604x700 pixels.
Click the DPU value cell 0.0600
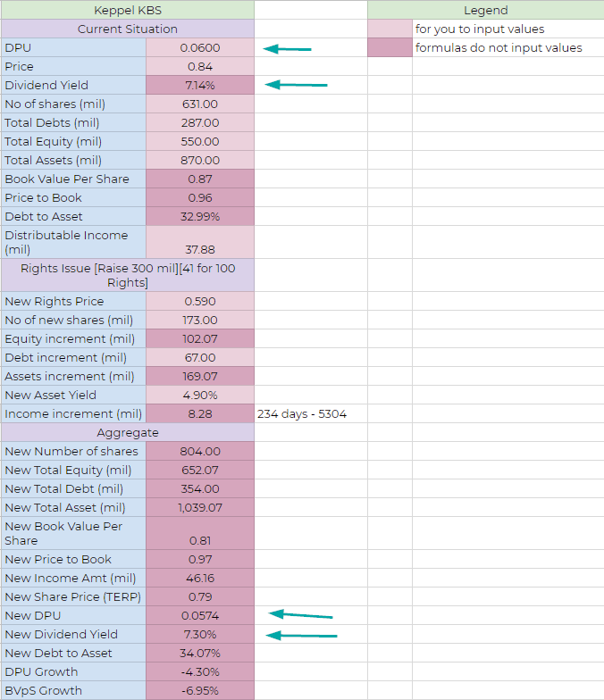(200, 48)
